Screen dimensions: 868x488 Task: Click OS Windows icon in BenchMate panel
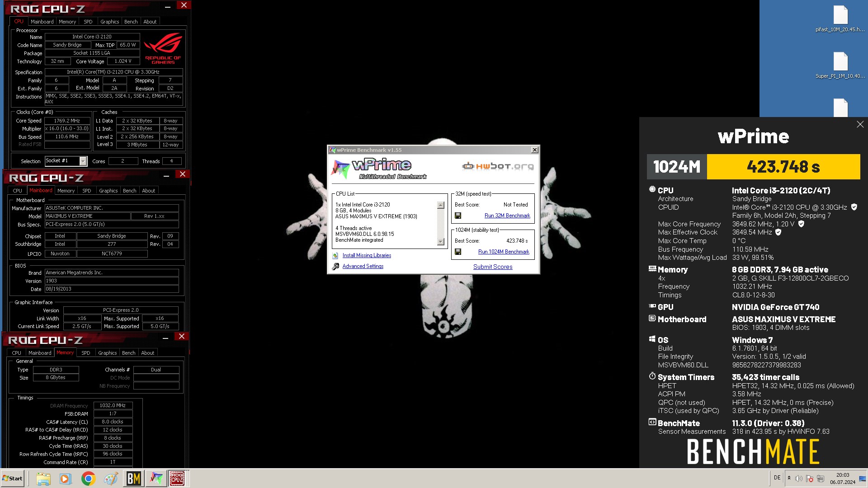652,339
